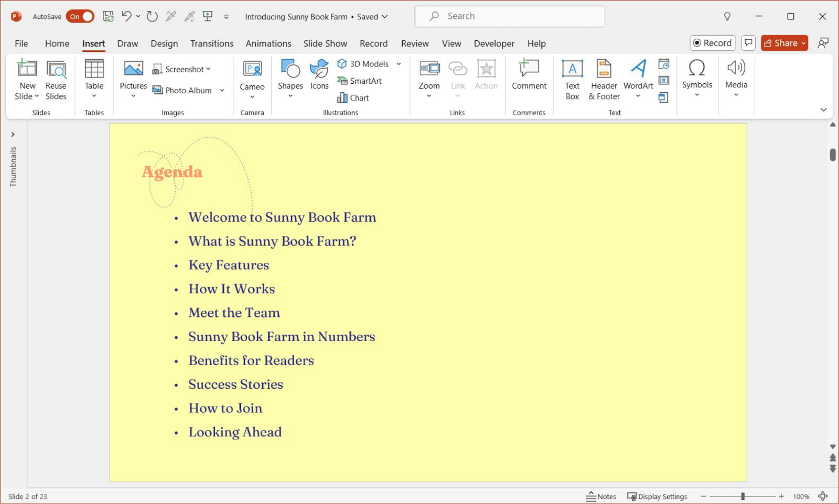Open the Photo Album dropdown arrow
This screenshot has height=504, width=839.
pyautogui.click(x=222, y=91)
